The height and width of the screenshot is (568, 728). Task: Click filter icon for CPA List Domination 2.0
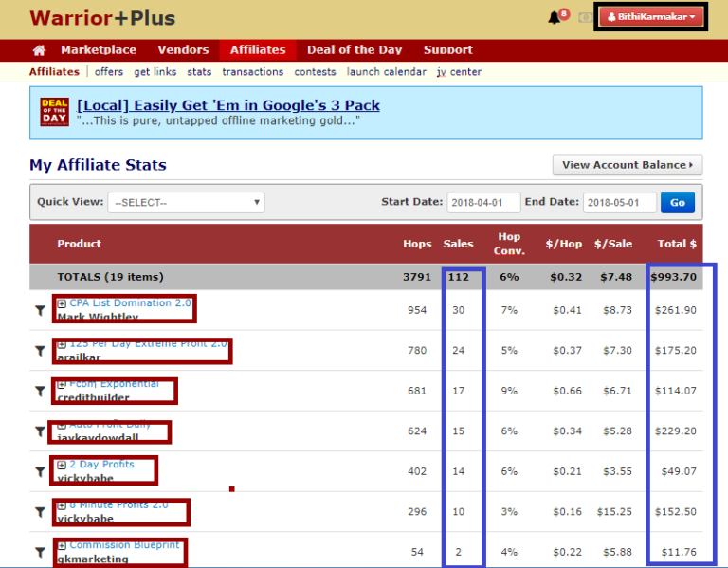point(41,310)
